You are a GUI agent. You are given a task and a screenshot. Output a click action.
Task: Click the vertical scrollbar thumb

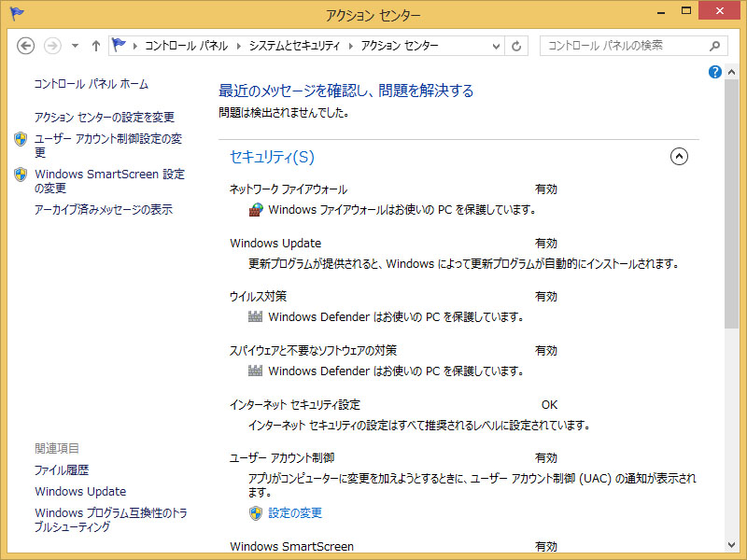tap(732, 203)
